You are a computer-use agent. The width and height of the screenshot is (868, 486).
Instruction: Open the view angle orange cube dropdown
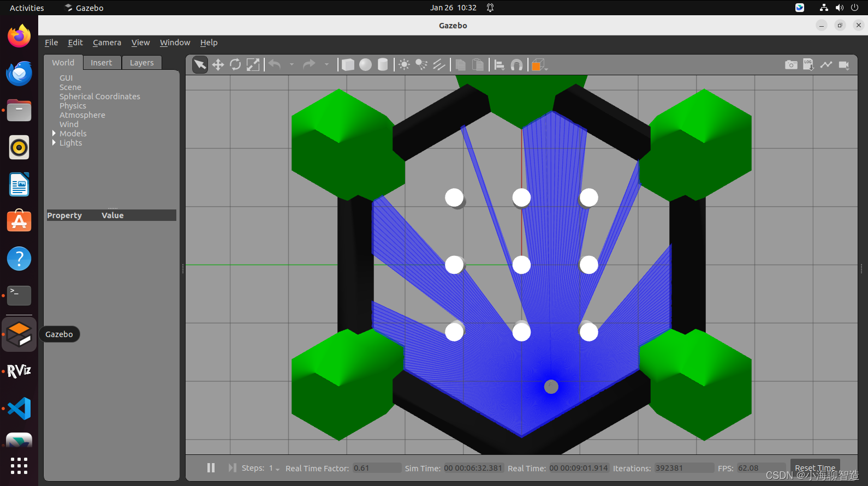point(539,65)
